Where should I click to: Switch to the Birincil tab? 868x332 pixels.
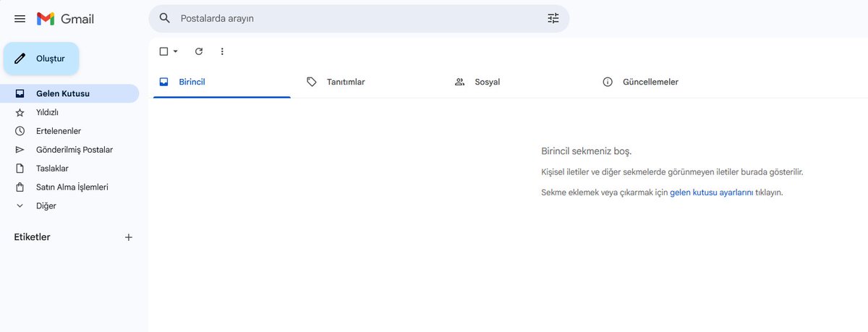(x=222, y=82)
